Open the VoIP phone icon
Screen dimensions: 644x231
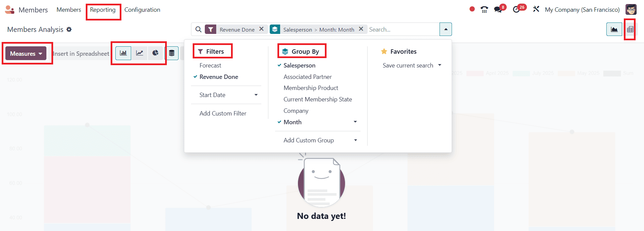coord(484,9)
